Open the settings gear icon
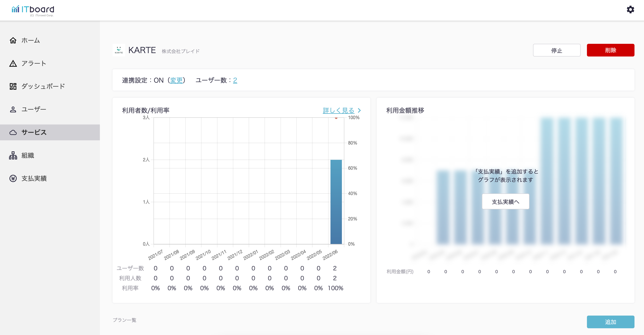Viewport: 644px width, 335px height. pyautogui.click(x=630, y=10)
